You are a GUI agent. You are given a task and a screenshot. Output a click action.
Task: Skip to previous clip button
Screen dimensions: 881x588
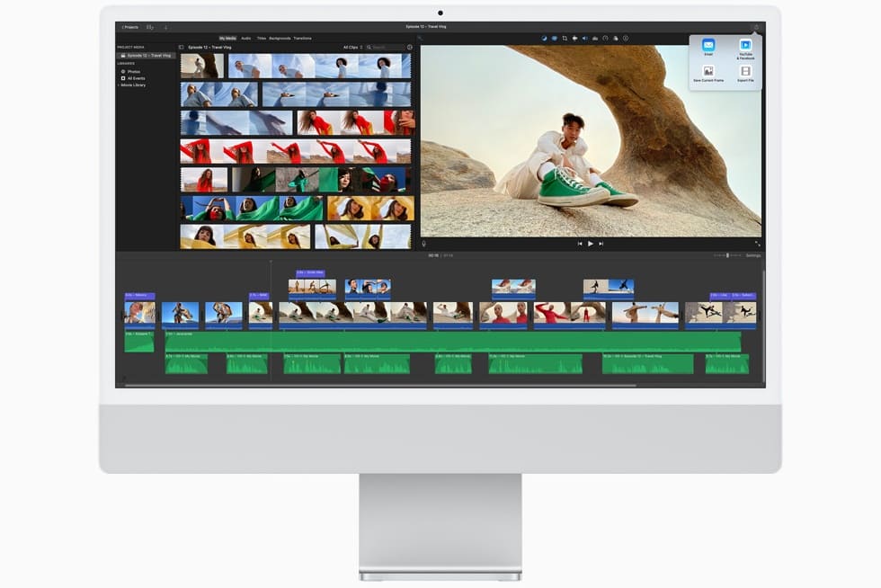(580, 244)
